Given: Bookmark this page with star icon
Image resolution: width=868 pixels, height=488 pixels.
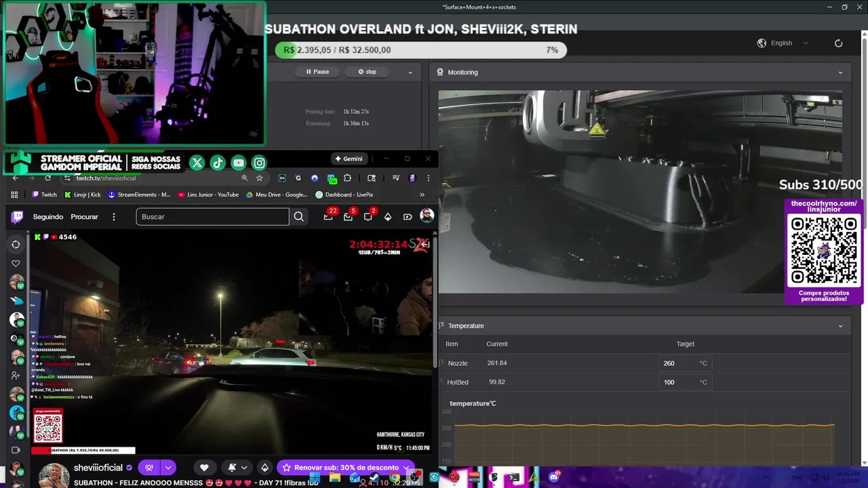Looking at the screenshot, I should 259,178.
